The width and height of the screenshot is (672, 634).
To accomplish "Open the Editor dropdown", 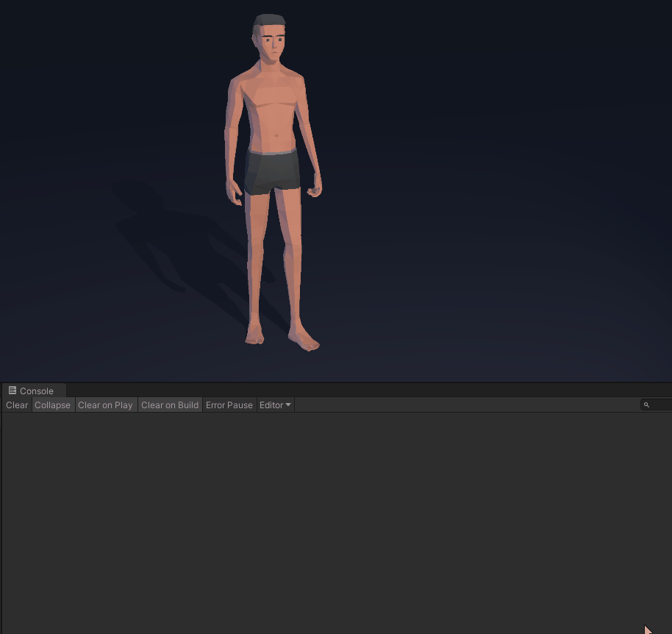I will (x=276, y=405).
